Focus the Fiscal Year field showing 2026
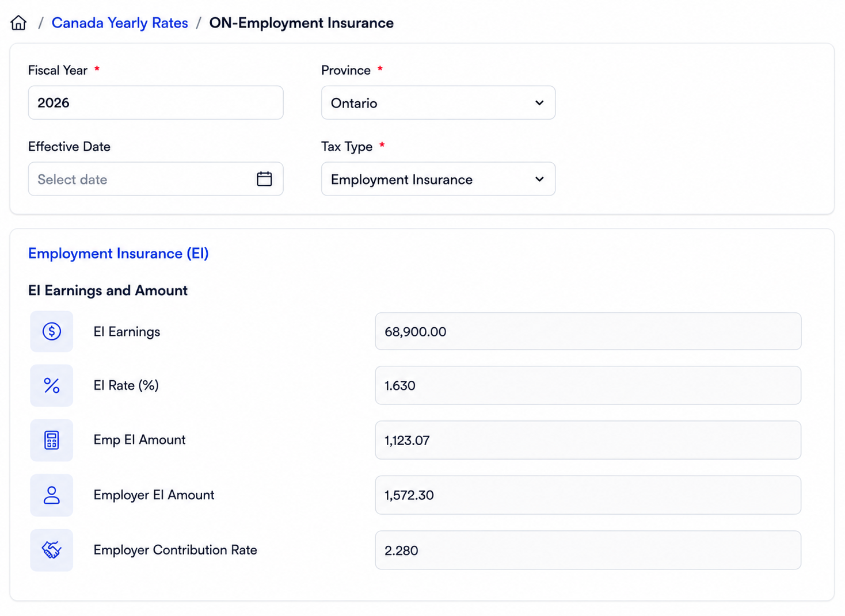The width and height of the screenshot is (845, 616). 155,102
